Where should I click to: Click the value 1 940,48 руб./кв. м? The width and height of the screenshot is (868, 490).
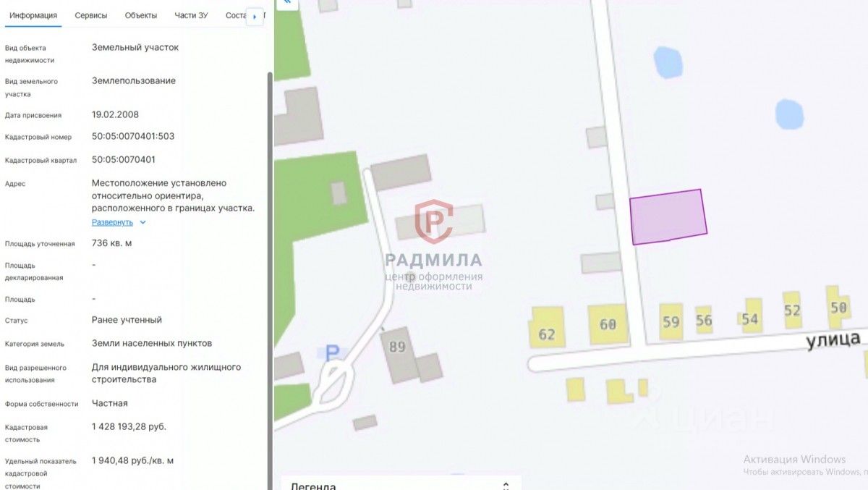click(133, 460)
